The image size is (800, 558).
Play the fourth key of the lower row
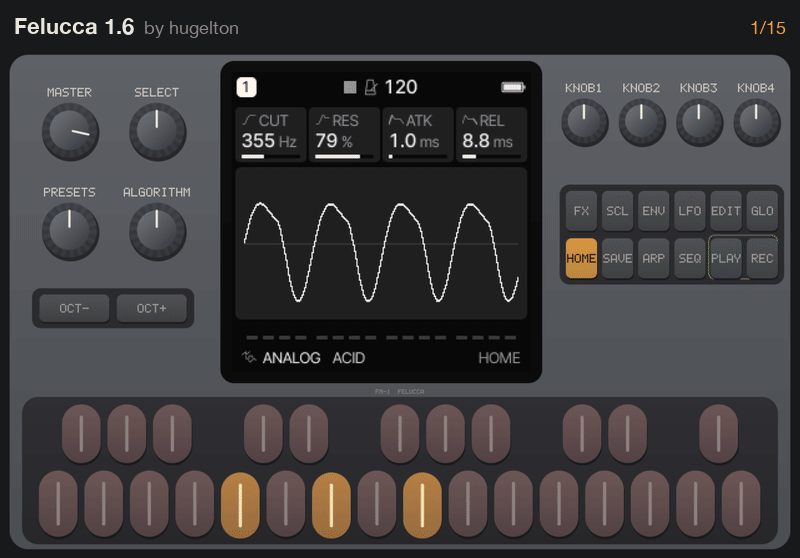[195, 504]
